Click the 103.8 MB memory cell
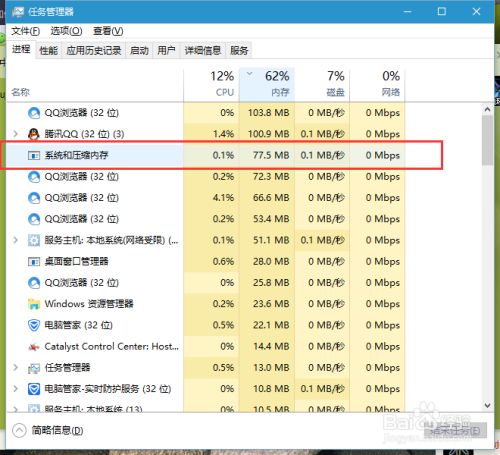Image resolution: width=500 pixels, height=455 pixels. tap(267, 113)
